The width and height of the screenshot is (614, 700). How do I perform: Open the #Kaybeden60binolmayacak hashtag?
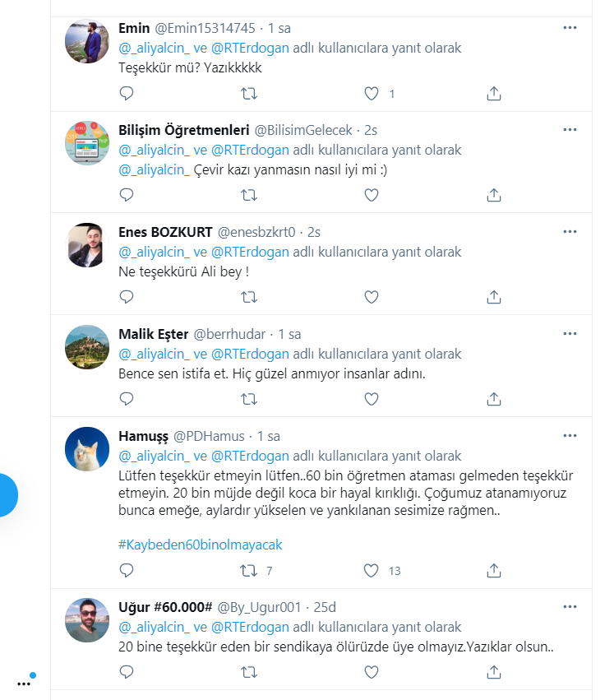(x=201, y=545)
